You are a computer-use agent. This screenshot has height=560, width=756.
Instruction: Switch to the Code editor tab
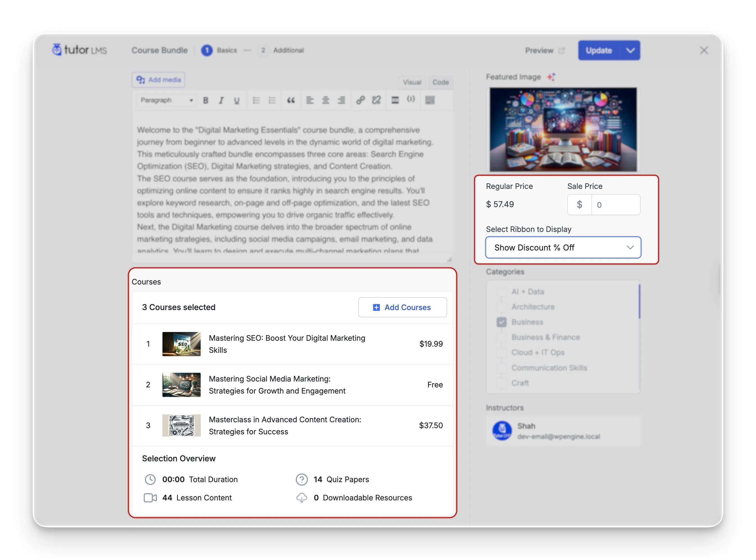click(440, 82)
